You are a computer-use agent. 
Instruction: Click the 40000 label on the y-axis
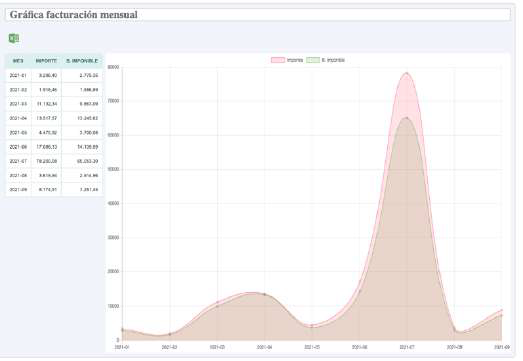pyautogui.click(x=113, y=204)
